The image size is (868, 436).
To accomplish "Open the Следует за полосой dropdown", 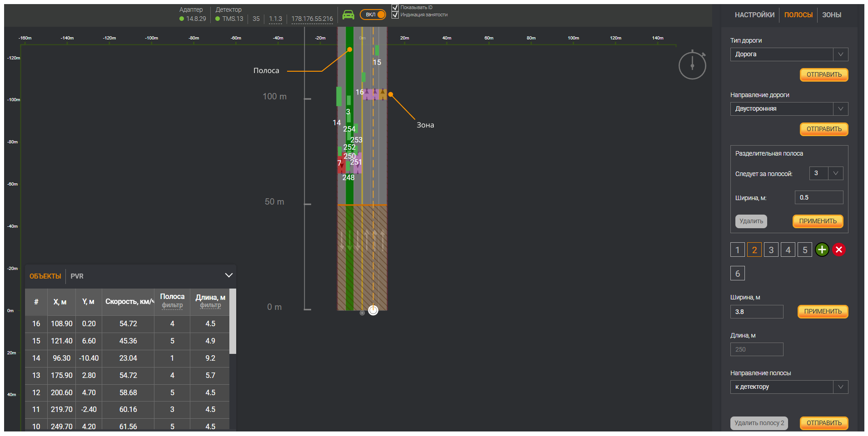I will tap(826, 173).
